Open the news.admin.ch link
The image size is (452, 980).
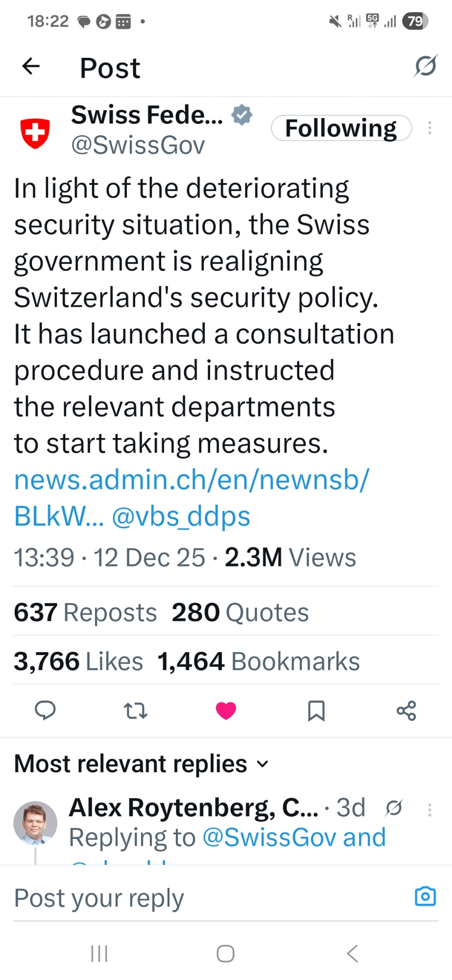coord(191,480)
